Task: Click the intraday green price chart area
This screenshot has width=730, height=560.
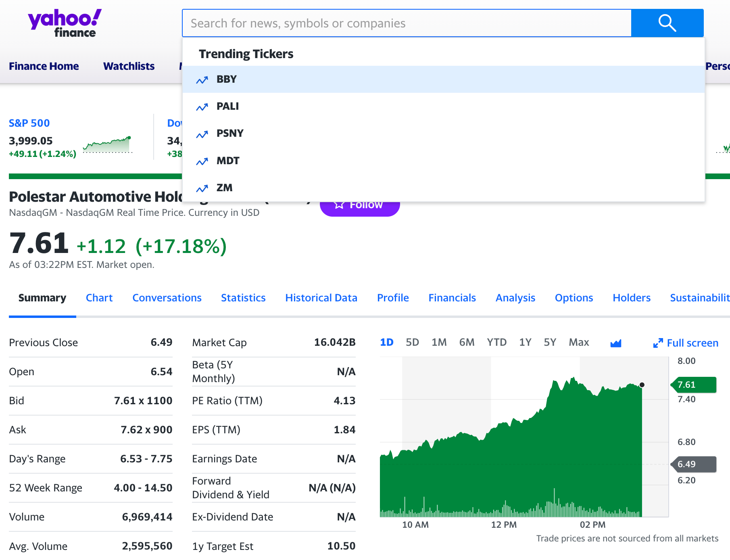Action: coord(511,448)
